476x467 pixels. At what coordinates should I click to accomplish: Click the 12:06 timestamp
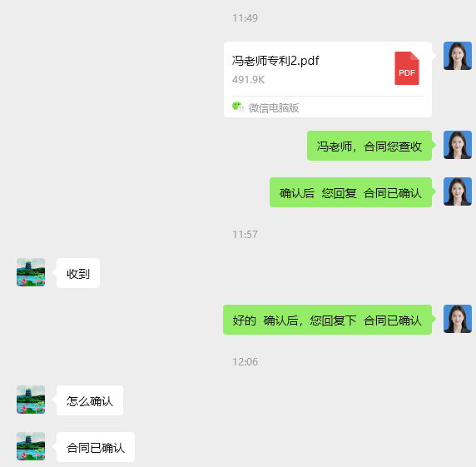click(245, 361)
